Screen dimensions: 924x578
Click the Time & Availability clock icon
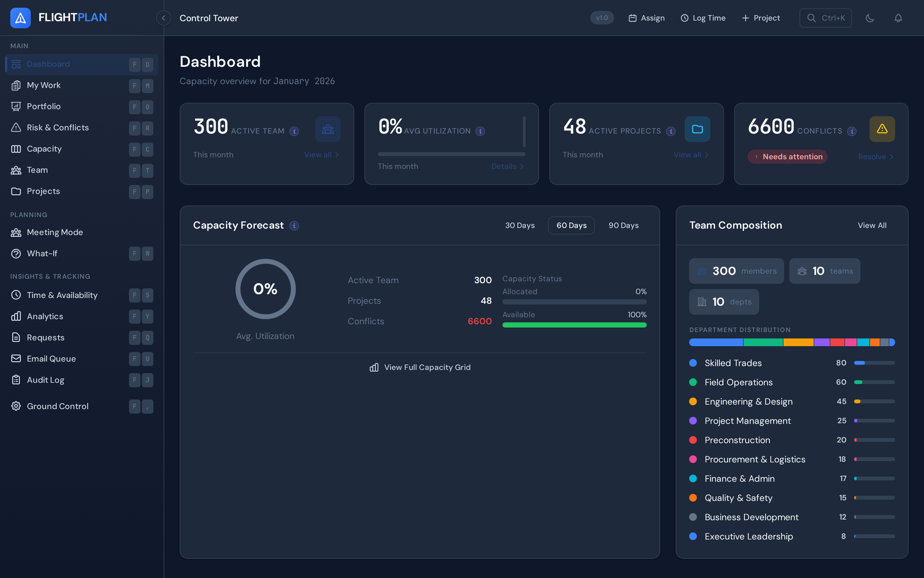(16, 295)
